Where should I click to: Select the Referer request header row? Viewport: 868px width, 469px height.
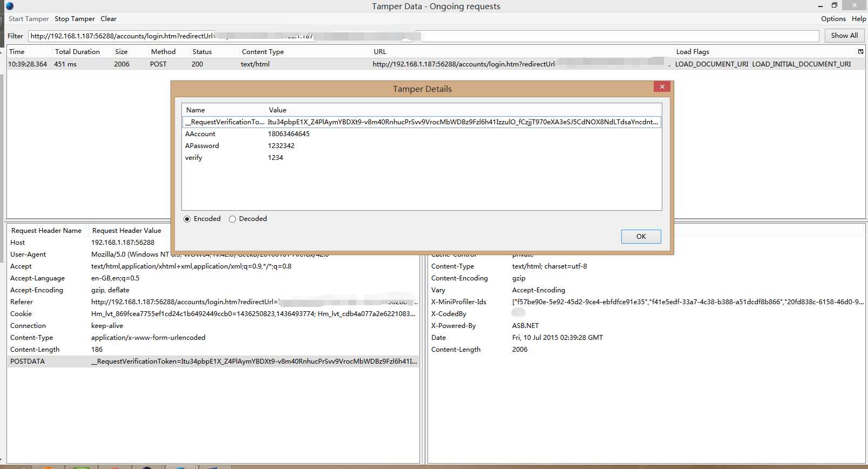click(x=213, y=302)
